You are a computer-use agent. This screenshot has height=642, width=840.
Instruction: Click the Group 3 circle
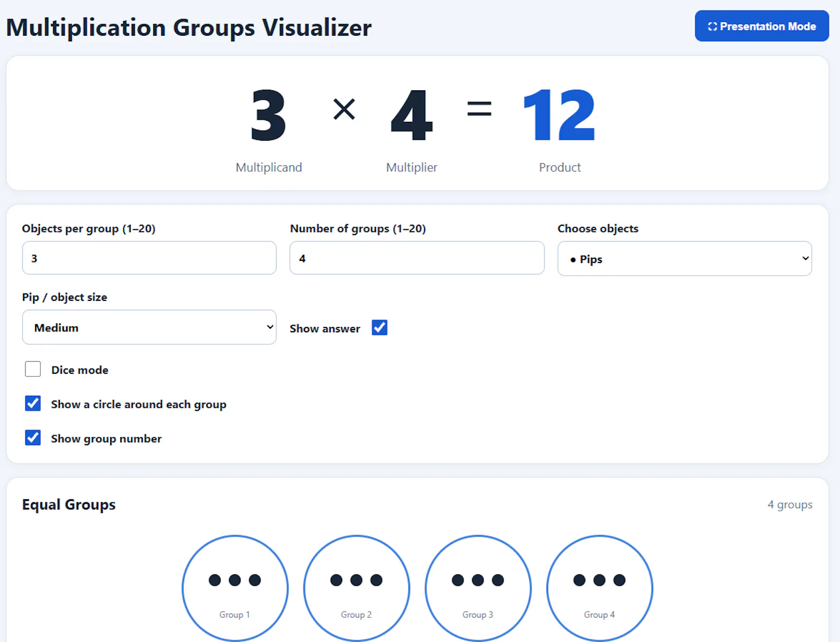[478, 588]
